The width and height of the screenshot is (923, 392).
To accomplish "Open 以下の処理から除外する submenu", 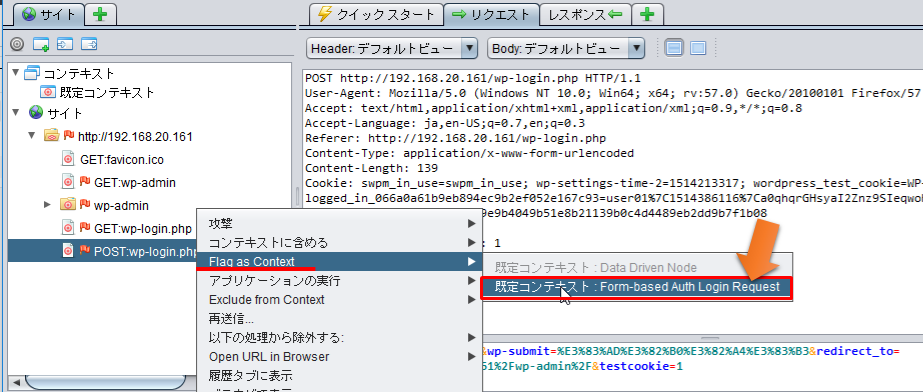I will 341,338.
